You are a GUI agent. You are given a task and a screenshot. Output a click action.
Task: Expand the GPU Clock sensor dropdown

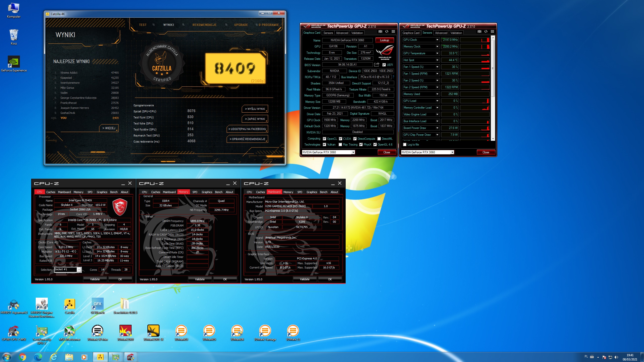(437, 40)
